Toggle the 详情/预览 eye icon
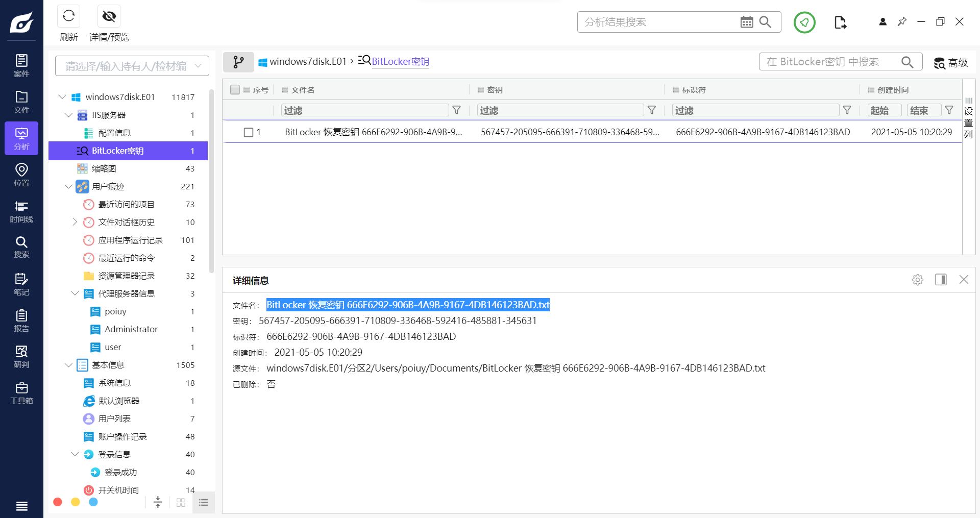The image size is (980, 518). point(109,16)
